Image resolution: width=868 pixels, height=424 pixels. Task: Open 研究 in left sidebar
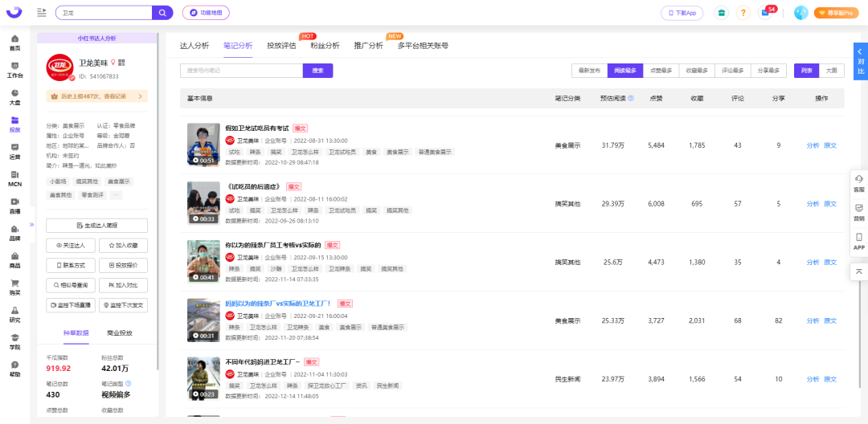click(15, 314)
